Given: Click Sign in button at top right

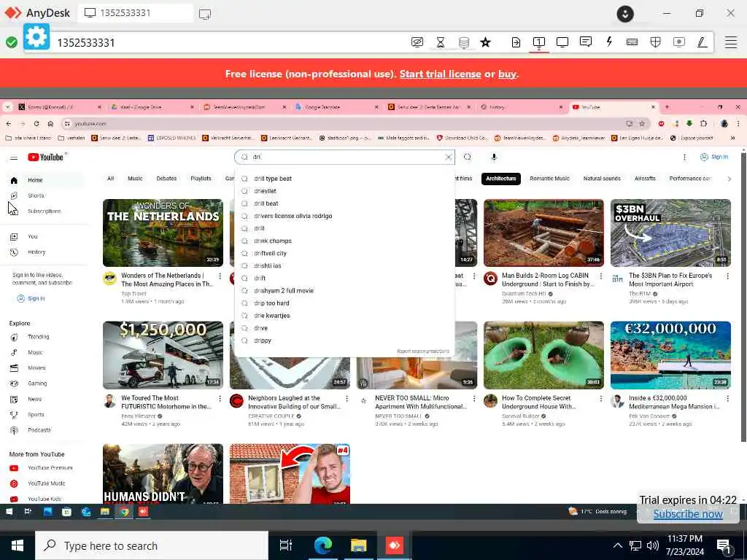Looking at the screenshot, I should click(713, 157).
